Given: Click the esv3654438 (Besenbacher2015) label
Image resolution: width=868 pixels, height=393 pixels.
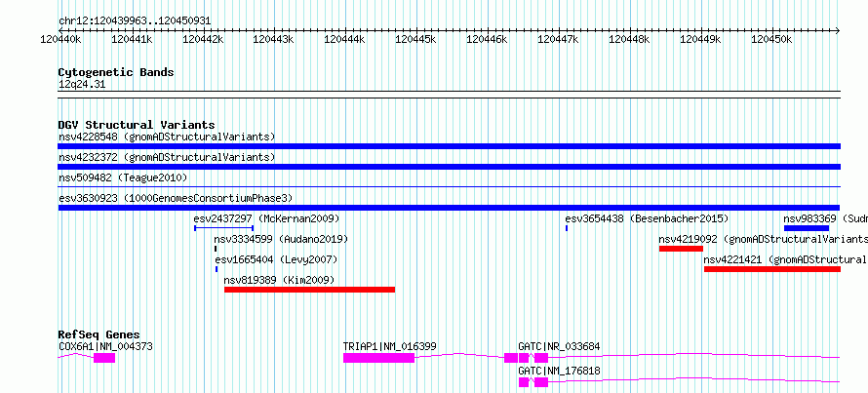Looking at the screenshot, I should (647, 218).
